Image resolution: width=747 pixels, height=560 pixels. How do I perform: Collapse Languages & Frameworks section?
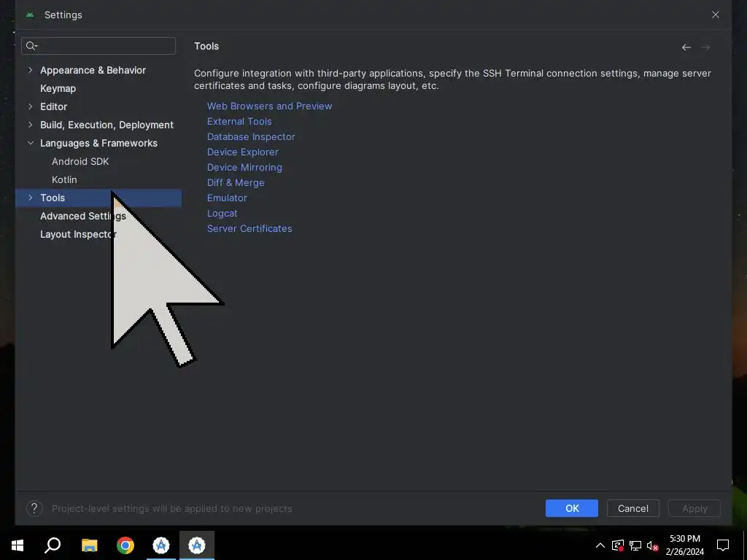pos(31,143)
